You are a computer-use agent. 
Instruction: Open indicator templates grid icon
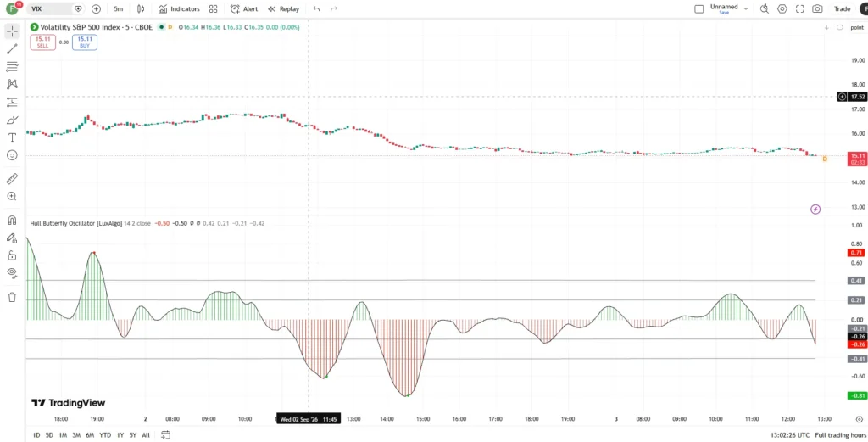coord(213,8)
